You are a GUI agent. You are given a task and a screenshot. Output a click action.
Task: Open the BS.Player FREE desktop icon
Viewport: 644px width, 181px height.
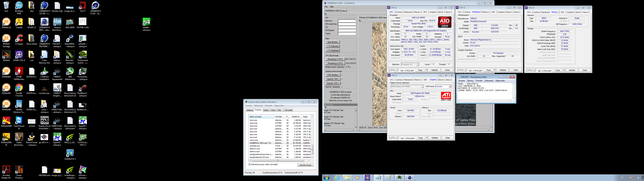click(19, 8)
